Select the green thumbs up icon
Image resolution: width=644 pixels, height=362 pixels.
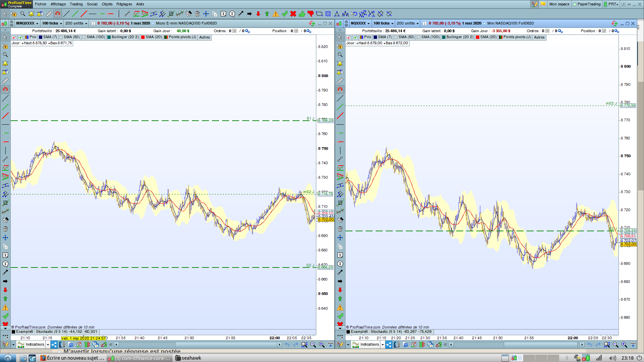302,14
